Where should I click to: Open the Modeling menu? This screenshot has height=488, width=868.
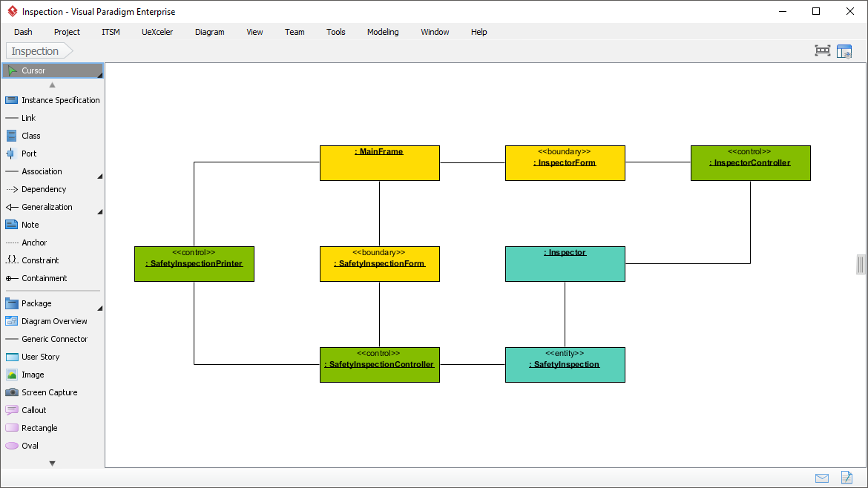[383, 32]
